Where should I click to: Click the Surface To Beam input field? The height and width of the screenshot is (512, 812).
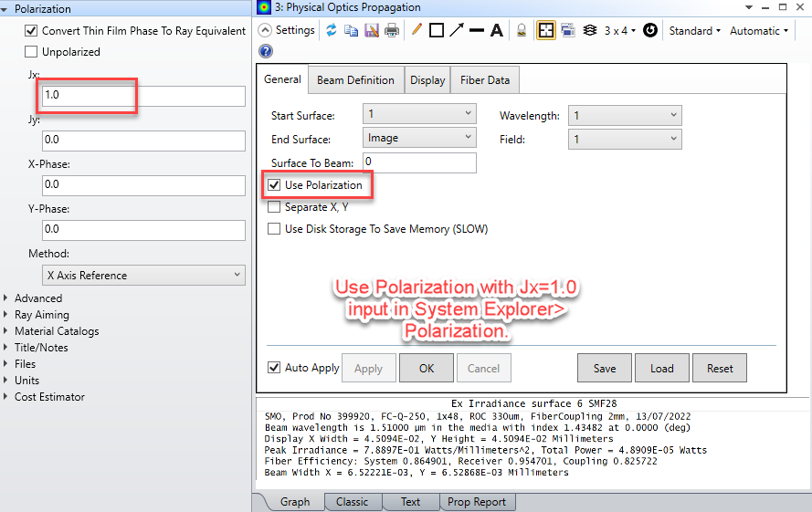point(419,162)
